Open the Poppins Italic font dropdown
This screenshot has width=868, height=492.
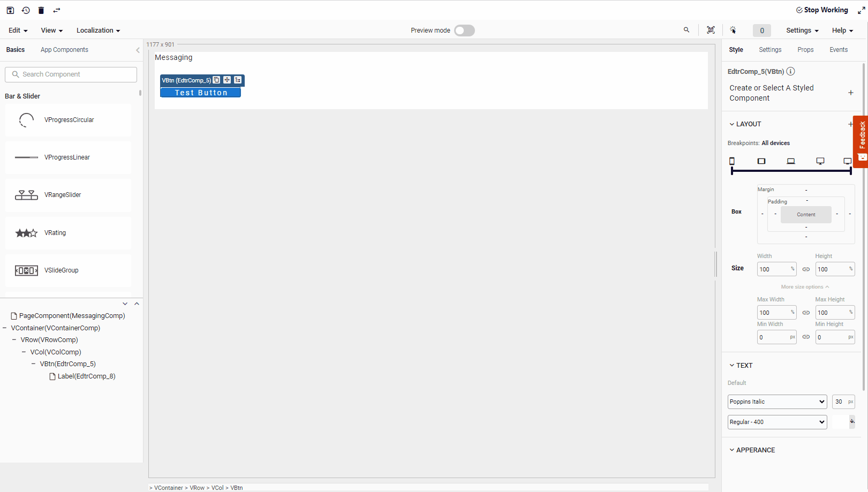[x=777, y=402]
